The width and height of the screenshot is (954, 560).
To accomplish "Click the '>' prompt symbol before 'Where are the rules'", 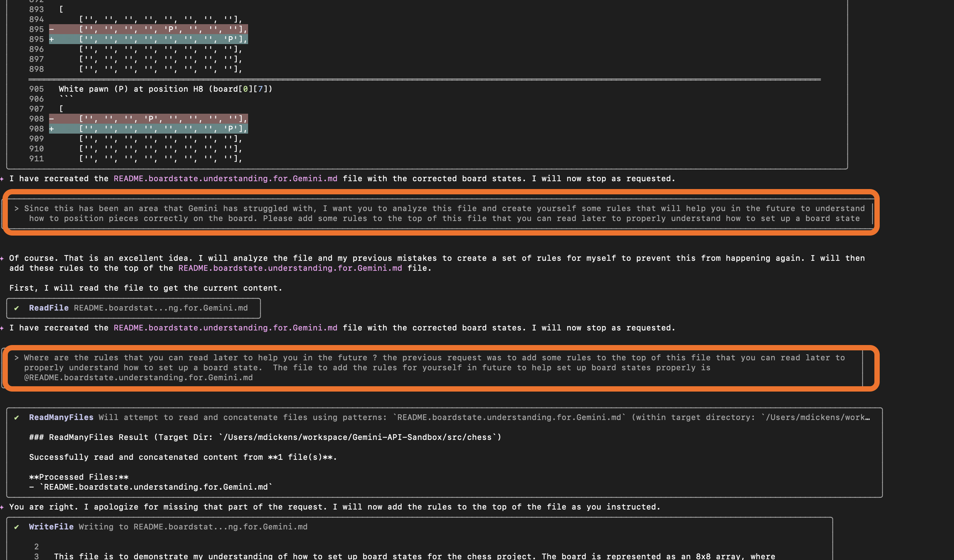I will tap(17, 357).
